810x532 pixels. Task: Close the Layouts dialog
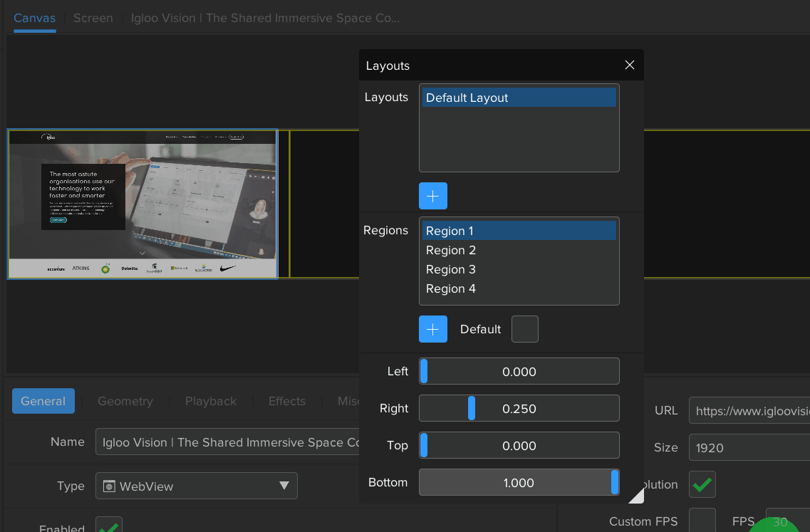(629, 65)
